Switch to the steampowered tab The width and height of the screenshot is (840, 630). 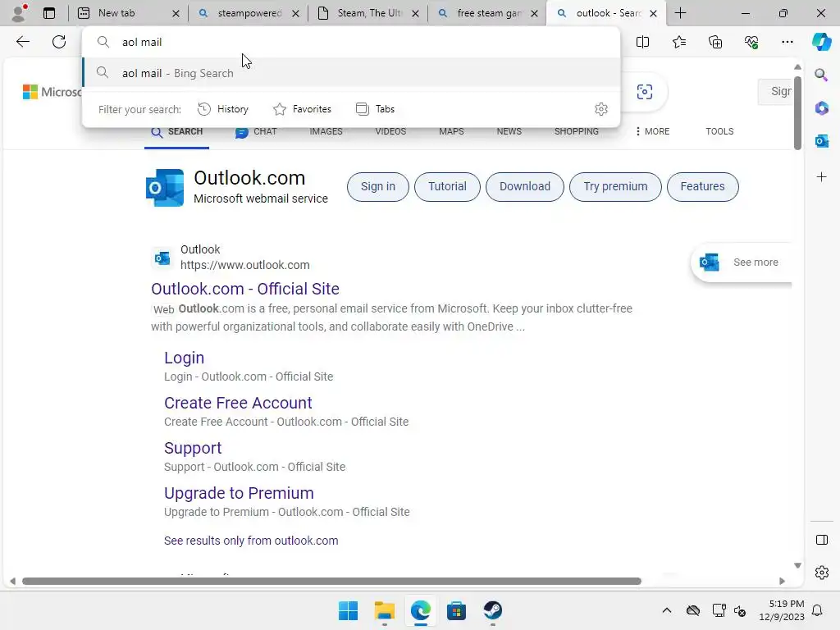pyautogui.click(x=249, y=13)
